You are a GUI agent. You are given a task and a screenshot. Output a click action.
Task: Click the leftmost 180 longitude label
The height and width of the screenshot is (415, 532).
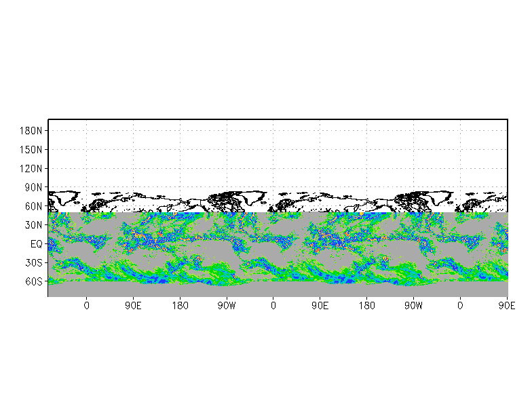[x=180, y=306]
